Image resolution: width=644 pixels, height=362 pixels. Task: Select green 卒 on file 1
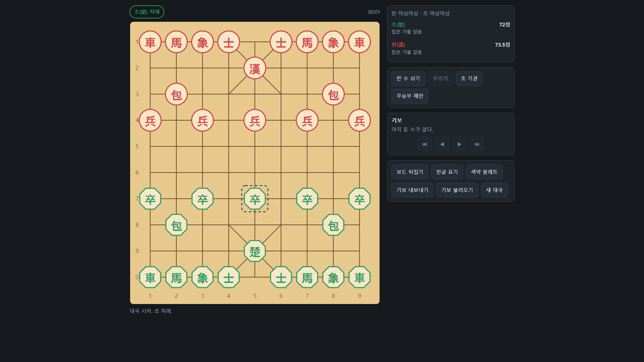pos(150,199)
